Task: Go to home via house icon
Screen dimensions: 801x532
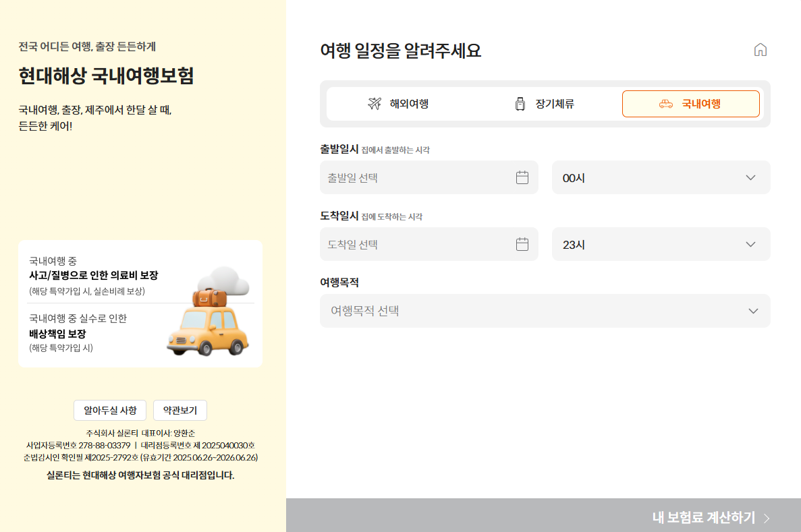Action: coord(760,49)
